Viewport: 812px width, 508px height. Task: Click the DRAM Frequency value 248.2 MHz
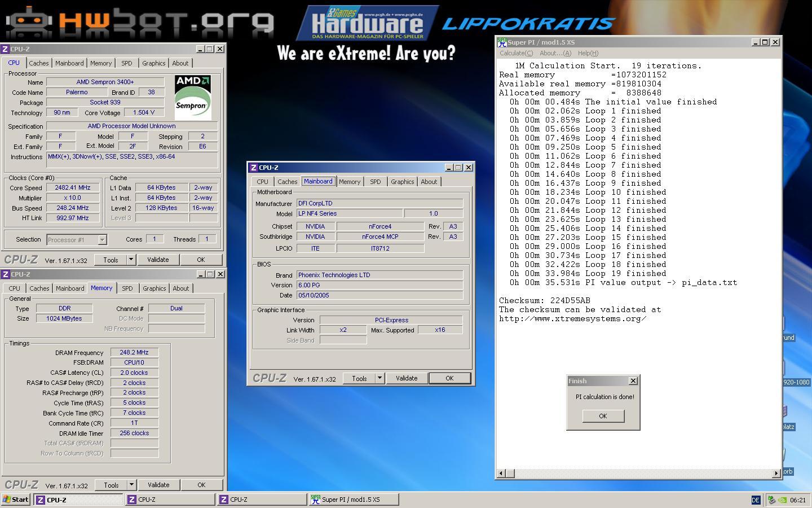[x=134, y=352]
